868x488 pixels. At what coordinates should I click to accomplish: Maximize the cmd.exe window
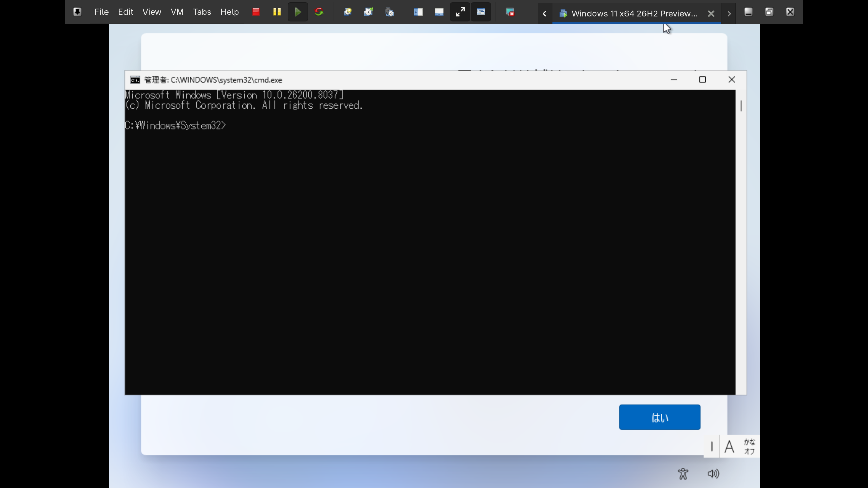point(702,80)
